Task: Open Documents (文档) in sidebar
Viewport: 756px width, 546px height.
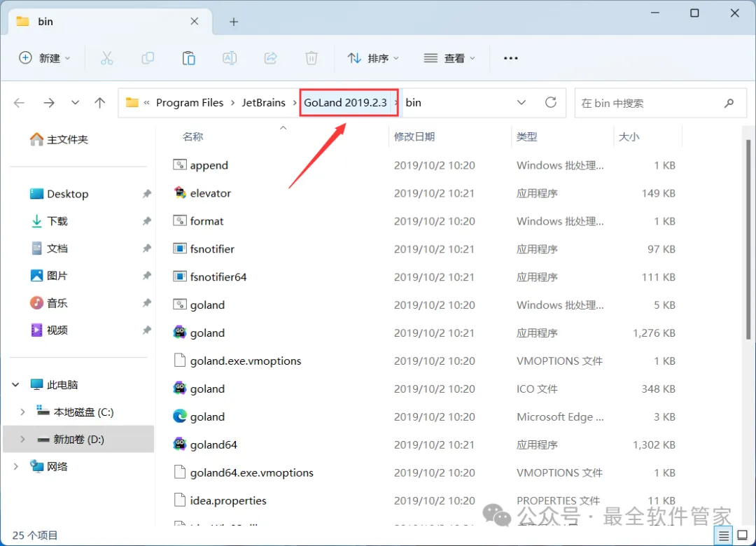Action: click(x=49, y=248)
